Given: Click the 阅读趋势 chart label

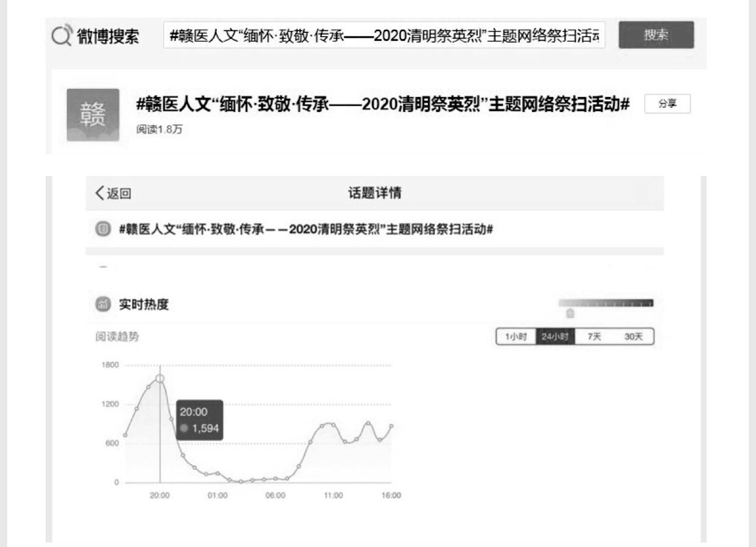Looking at the screenshot, I should tap(117, 337).
